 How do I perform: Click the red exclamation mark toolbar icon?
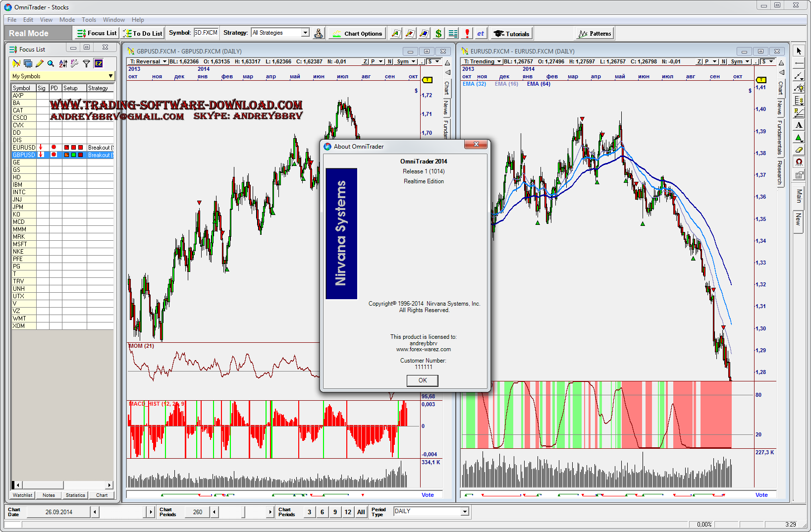tap(467, 34)
